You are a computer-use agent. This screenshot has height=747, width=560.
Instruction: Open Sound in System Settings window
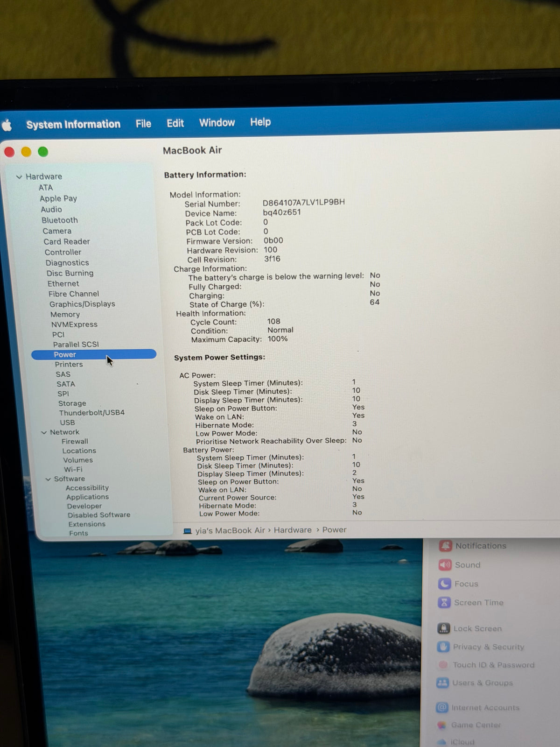(459, 565)
